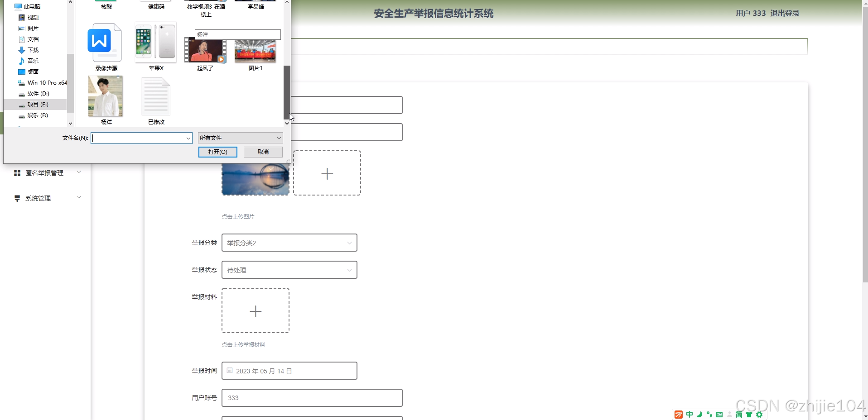Screen dimensions: 868x420
Task: Toggle Chinese/English mode 中 icon
Action: tap(690, 415)
